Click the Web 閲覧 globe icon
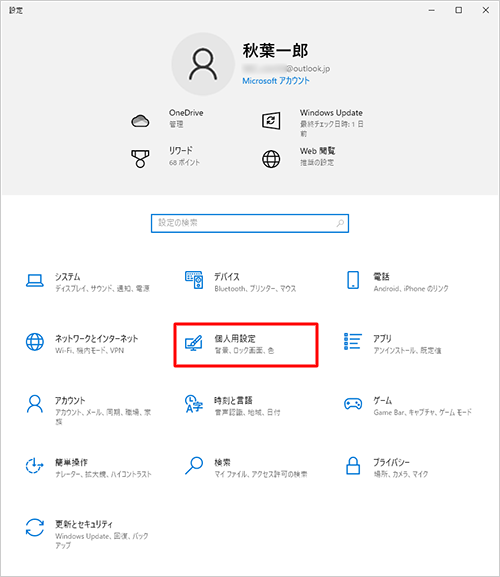The height and width of the screenshot is (577, 500). (x=271, y=159)
